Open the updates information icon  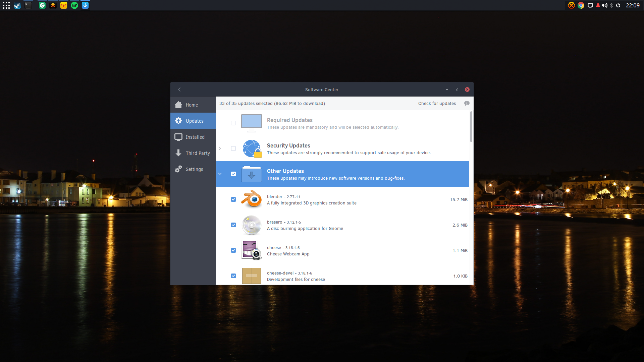pos(467,103)
